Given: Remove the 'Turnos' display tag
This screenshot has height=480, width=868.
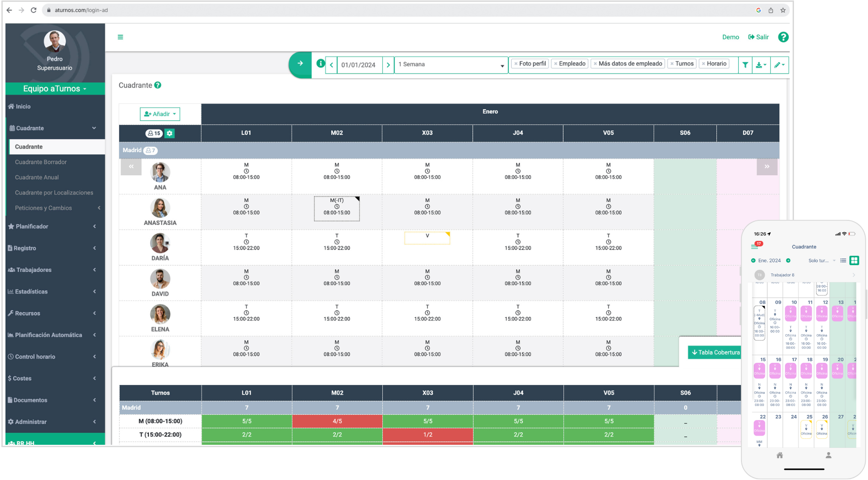Looking at the screenshot, I should pos(672,64).
